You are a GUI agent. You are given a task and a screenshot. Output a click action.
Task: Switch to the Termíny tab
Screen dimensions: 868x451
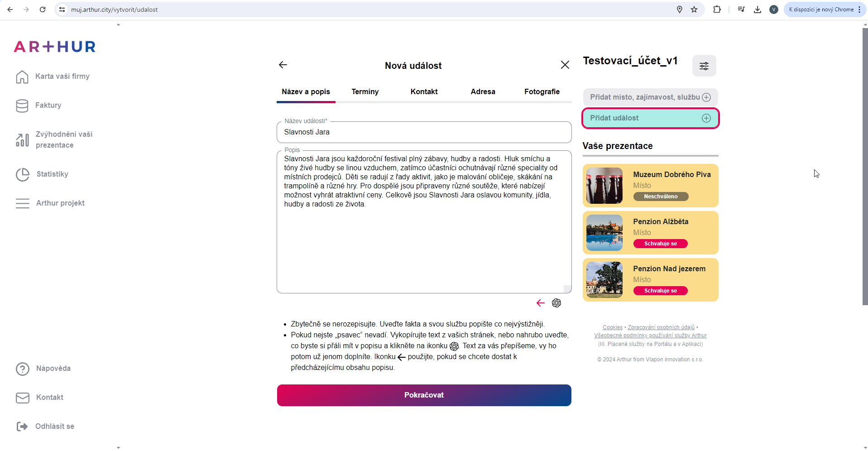(365, 92)
